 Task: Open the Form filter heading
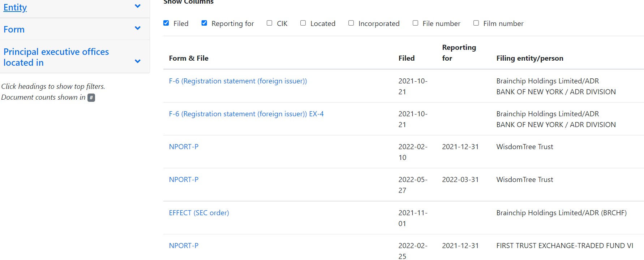pos(14,29)
